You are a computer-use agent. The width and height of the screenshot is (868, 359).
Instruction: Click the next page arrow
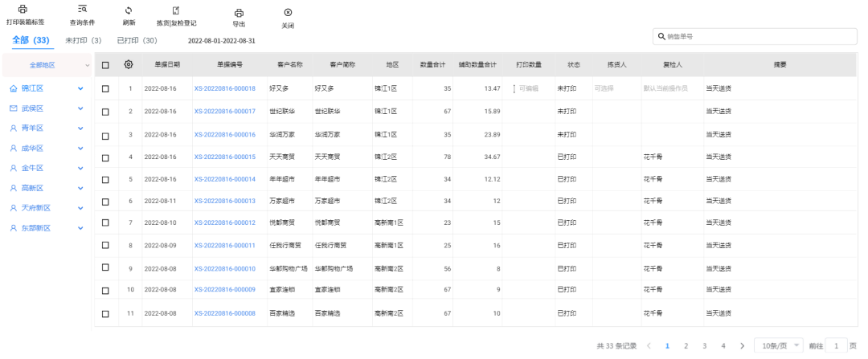(742, 345)
